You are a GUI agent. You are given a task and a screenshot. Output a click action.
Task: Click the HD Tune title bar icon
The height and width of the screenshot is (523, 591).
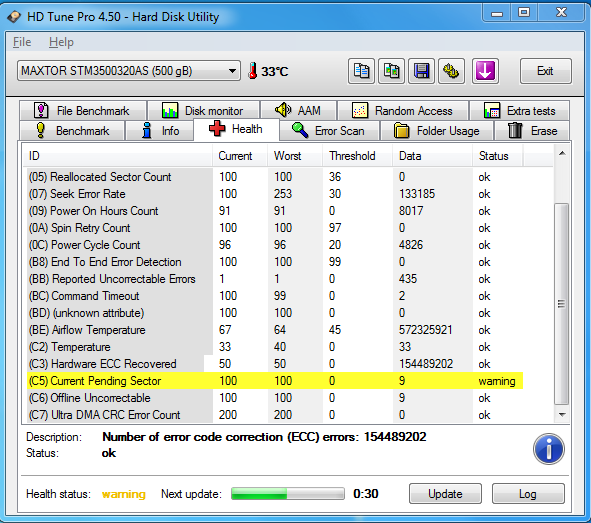pos(14,17)
